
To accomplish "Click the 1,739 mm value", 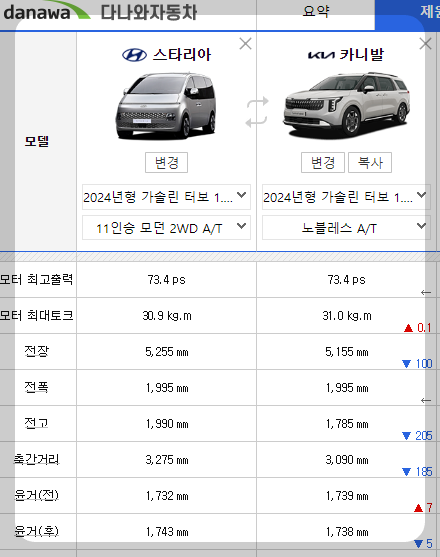I will (347, 496).
